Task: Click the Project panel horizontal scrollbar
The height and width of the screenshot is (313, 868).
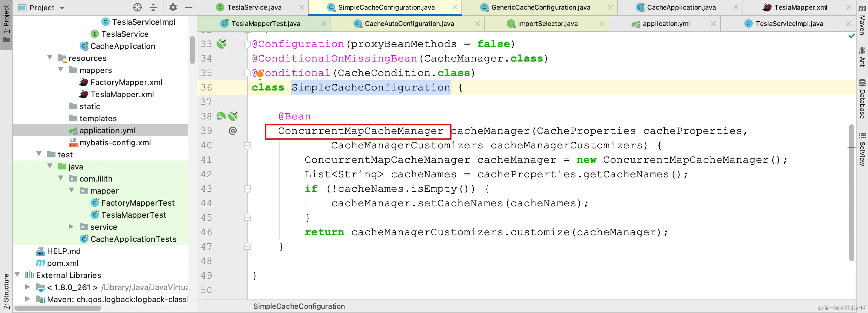Action: pos(58,308)
